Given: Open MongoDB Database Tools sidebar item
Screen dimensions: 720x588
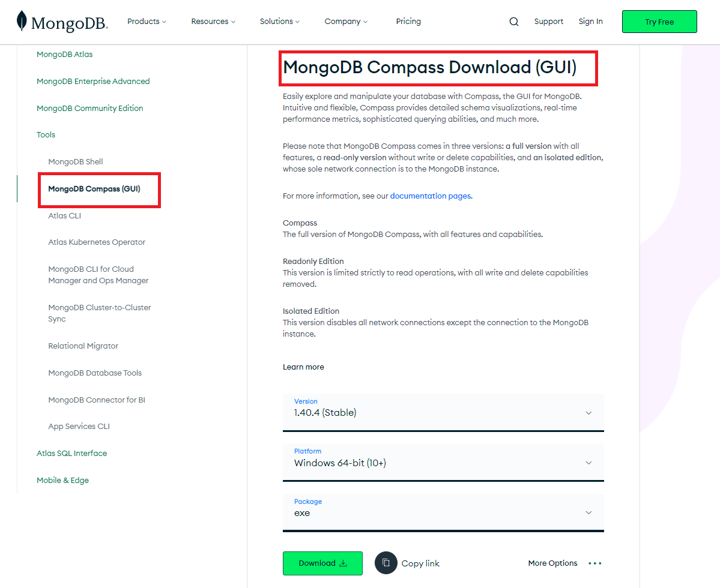Looking at the screenshot, I should click(95, 373).
